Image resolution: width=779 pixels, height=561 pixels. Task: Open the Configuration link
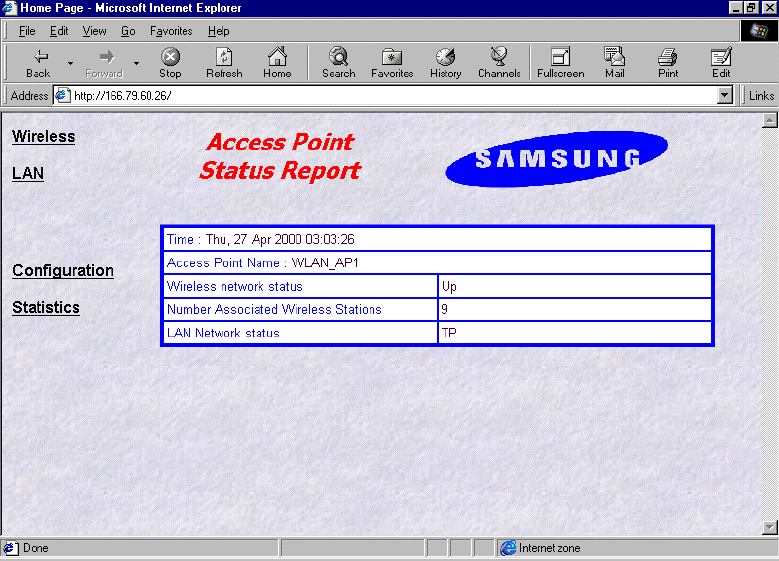tap(63, 270)
